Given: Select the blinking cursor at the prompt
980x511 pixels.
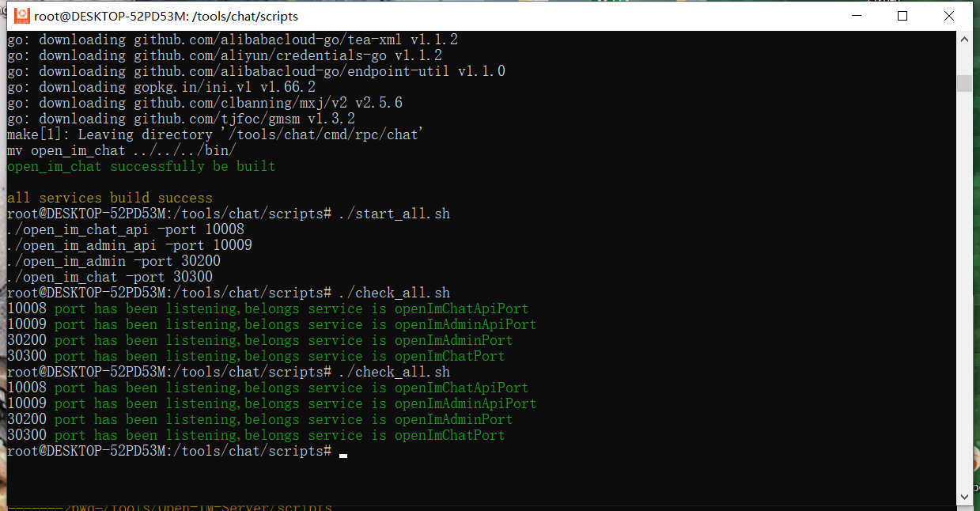Looking at the screenshot, I should 343,455.
